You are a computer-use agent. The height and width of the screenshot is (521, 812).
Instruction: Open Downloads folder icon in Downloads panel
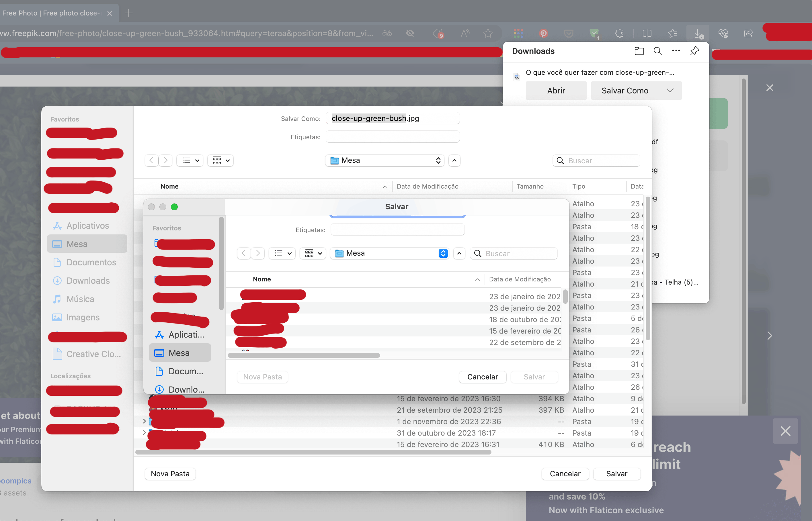[639, 51]
